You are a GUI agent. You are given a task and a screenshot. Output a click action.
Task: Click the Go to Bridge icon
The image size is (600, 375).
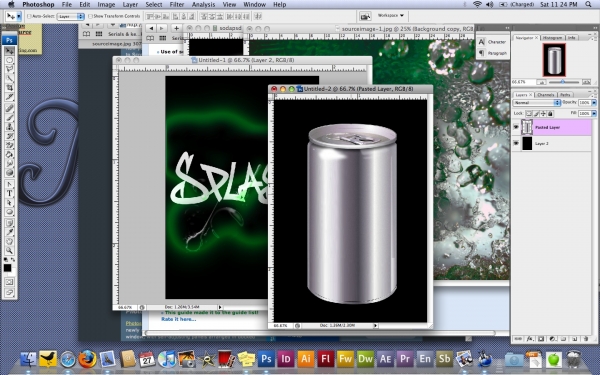365,16
